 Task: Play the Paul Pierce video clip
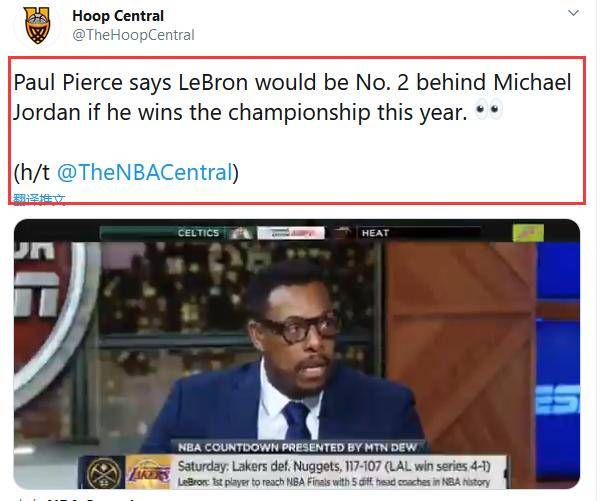(x=296, y=354)
